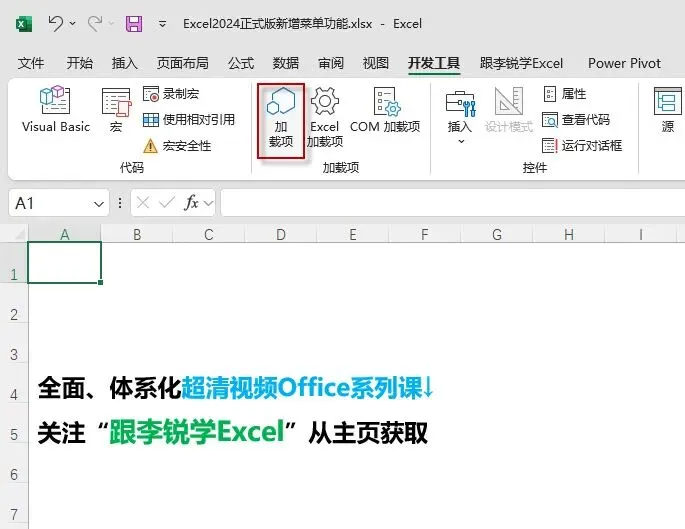Click the formula bar cancel X
Viewport: 685px width, 529px height.
click(143, 203)
